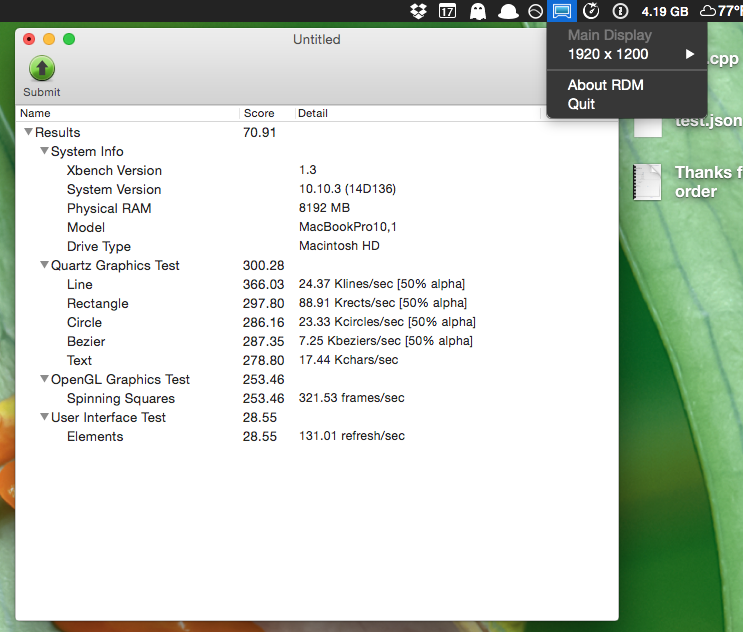This screenshot has width=743, height=632.
Task: Click the 17.44 Kchars/sec detail
Action: (x=348, y=360)
